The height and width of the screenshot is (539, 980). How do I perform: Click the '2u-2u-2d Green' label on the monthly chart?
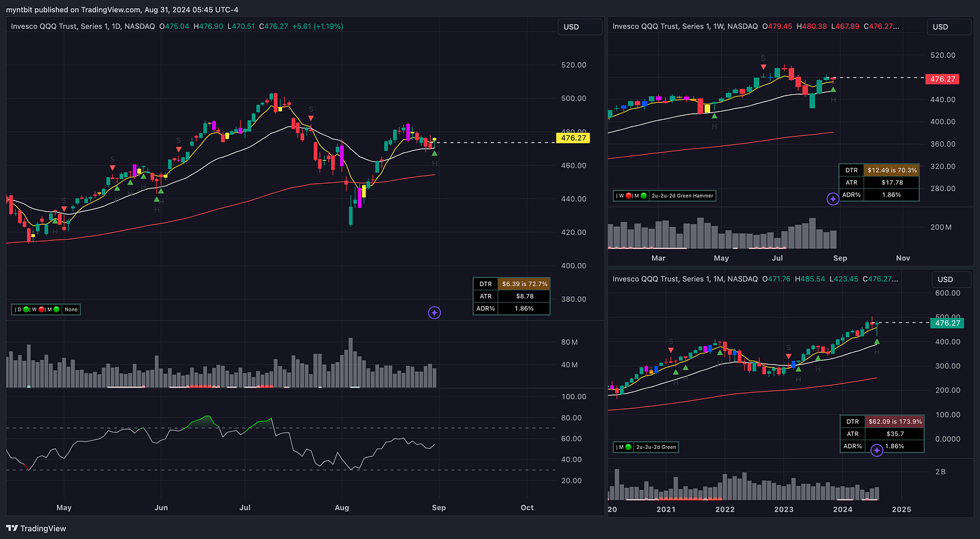pyautogui.click(x=658, y=447)
